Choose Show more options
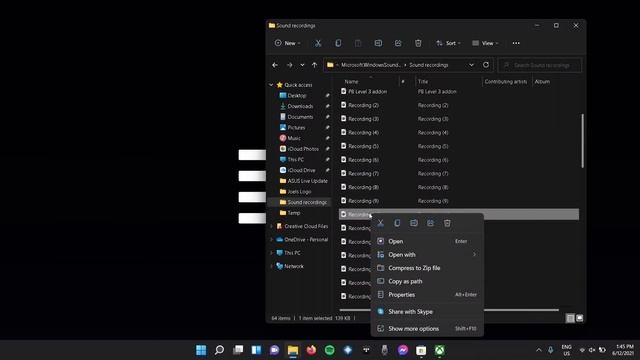 point(427,329)
